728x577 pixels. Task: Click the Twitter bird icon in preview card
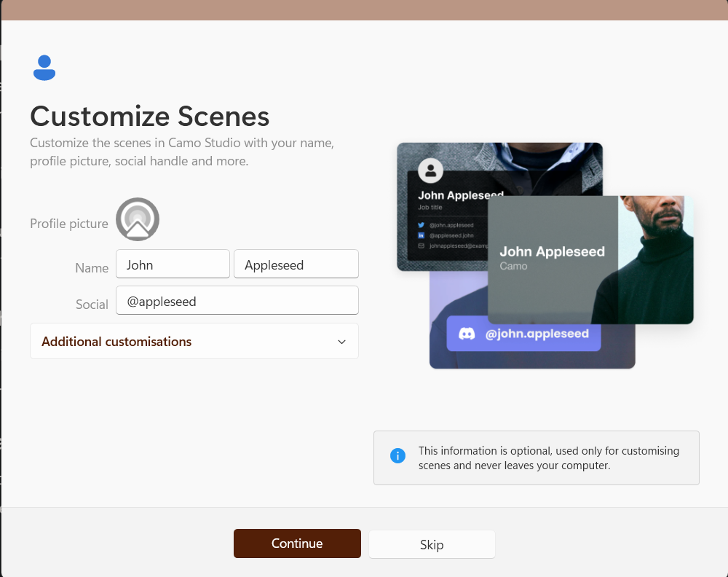pos(421,225)
